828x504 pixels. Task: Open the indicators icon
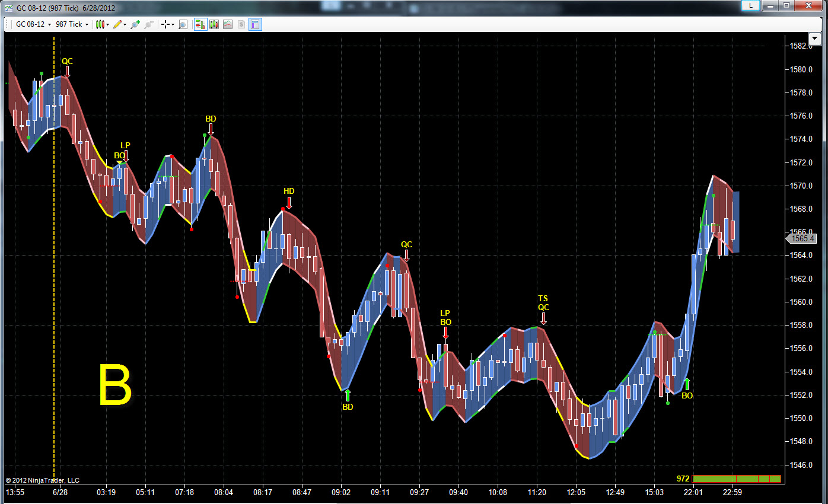coord(228,24)
